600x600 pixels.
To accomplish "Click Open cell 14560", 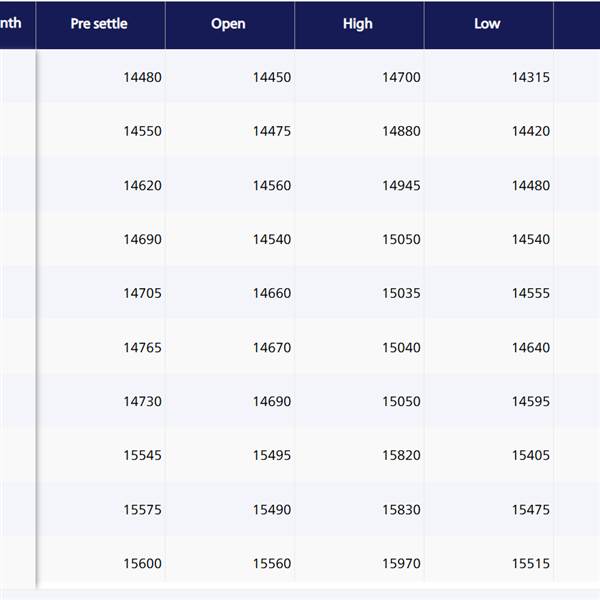I will click(x=272, y=186).
